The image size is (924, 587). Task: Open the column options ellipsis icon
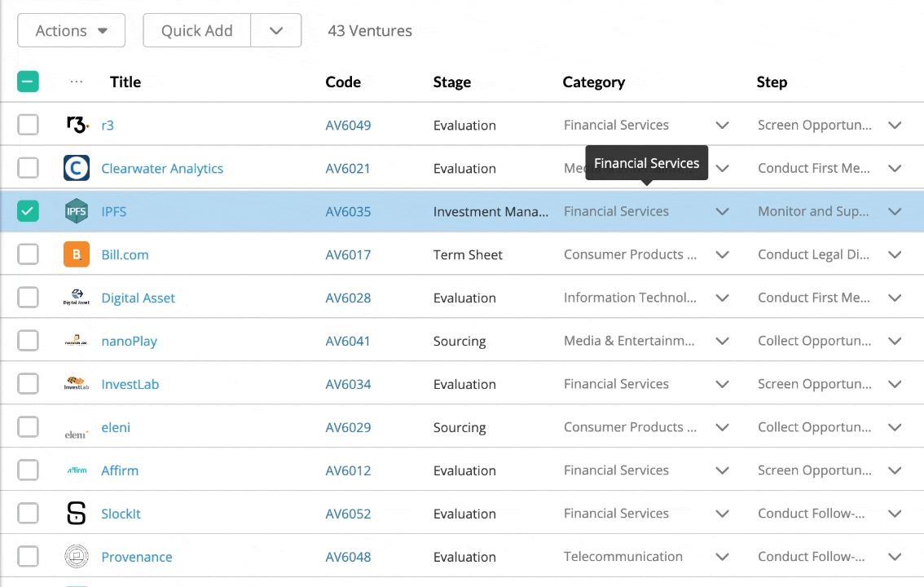click(x=77, y=82)
